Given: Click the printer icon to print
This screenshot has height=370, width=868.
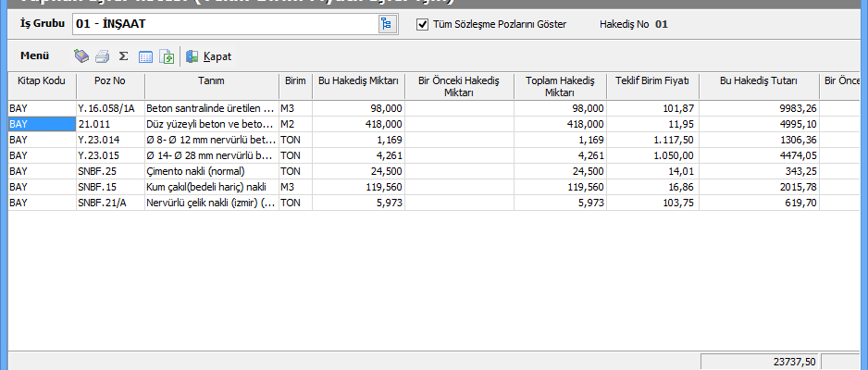Looking at the screenshot, I should [x=103, y=56].
